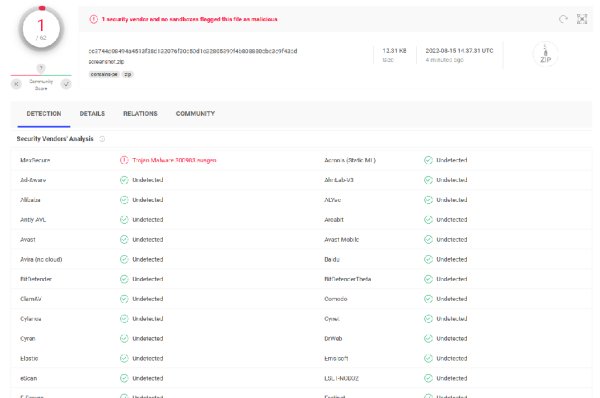Click the screenshot.zip file name
Screen dimensions: 600x398
pyautogui.click(x=106, y=61)
